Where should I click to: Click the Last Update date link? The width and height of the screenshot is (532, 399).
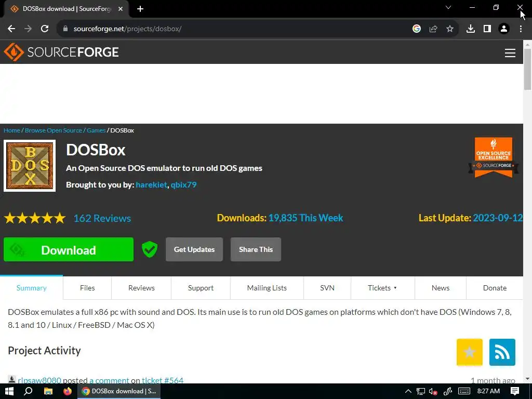pos(498,218)
